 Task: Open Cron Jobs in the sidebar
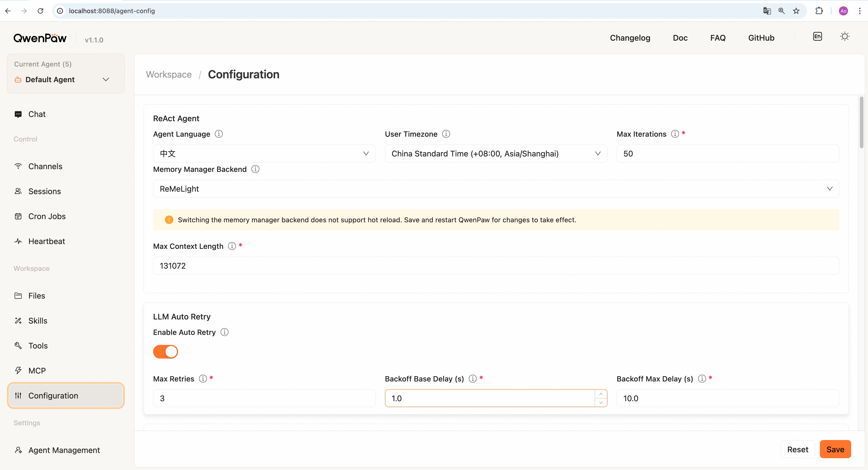coord(47,216)
